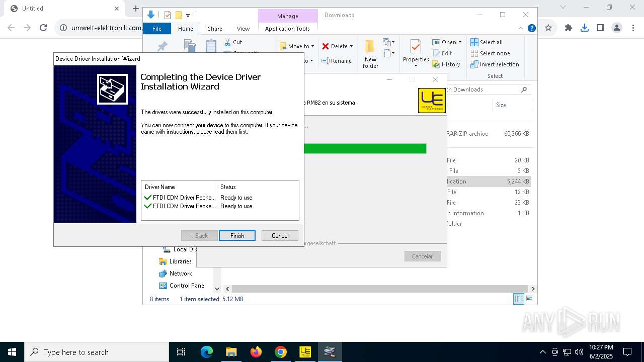This screenshot has width=644, height=362.
Task: Select the Setup Information 1 KB row
Action: coord(488,213)
